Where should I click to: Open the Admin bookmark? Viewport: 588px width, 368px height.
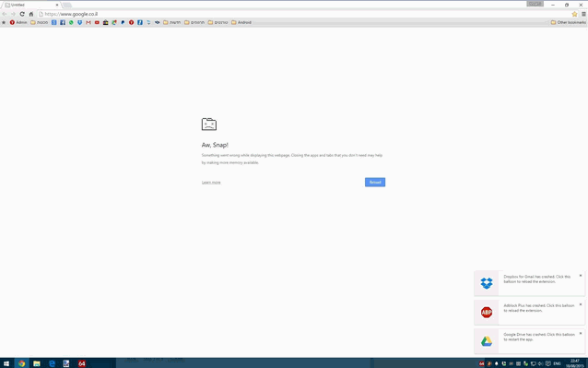point(18,22)
